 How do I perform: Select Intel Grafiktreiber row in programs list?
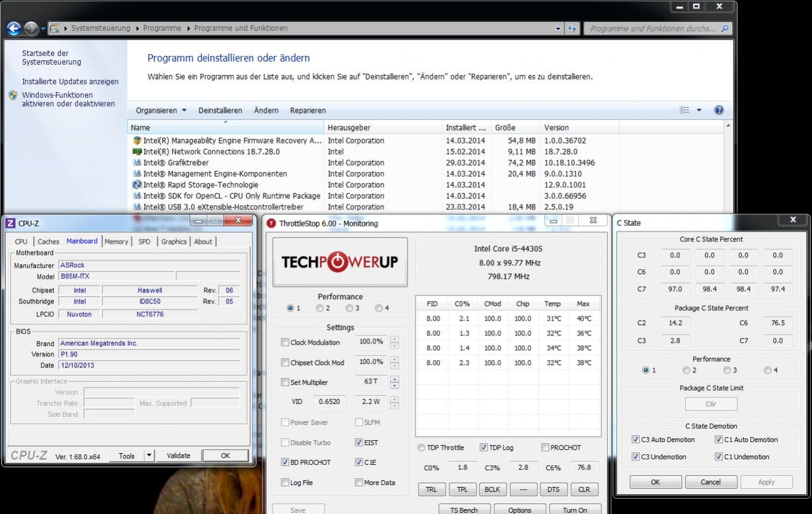425,163
